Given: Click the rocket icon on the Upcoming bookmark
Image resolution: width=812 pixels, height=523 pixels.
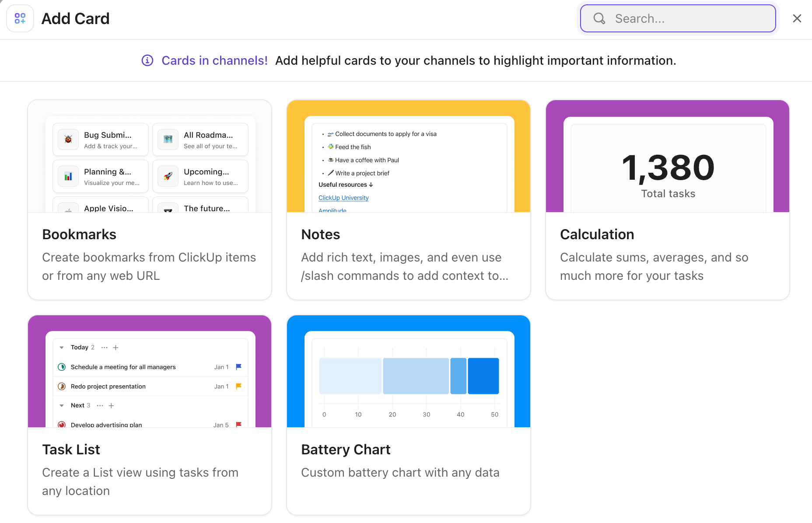Looking at the screenshot, I should tap(168, 176).
